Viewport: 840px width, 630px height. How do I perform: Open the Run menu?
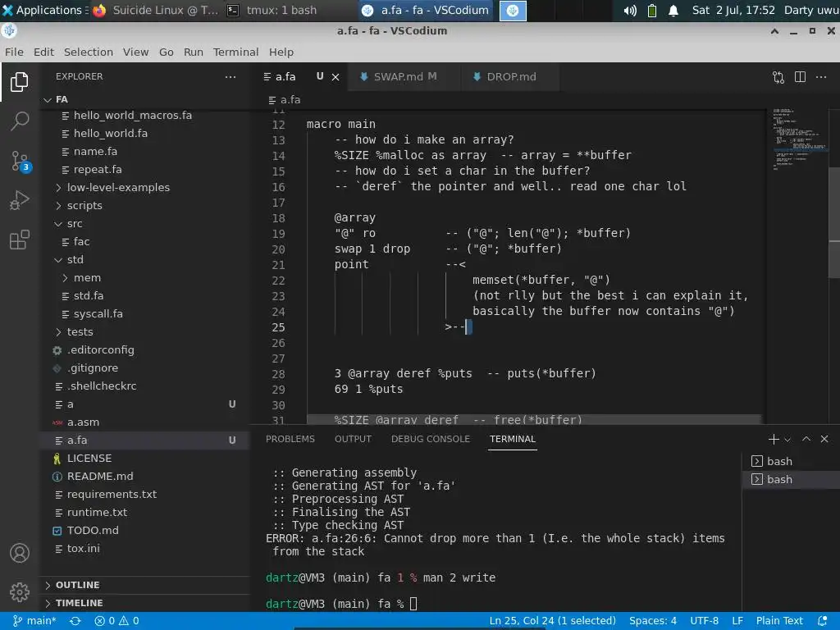pos(193,52)
